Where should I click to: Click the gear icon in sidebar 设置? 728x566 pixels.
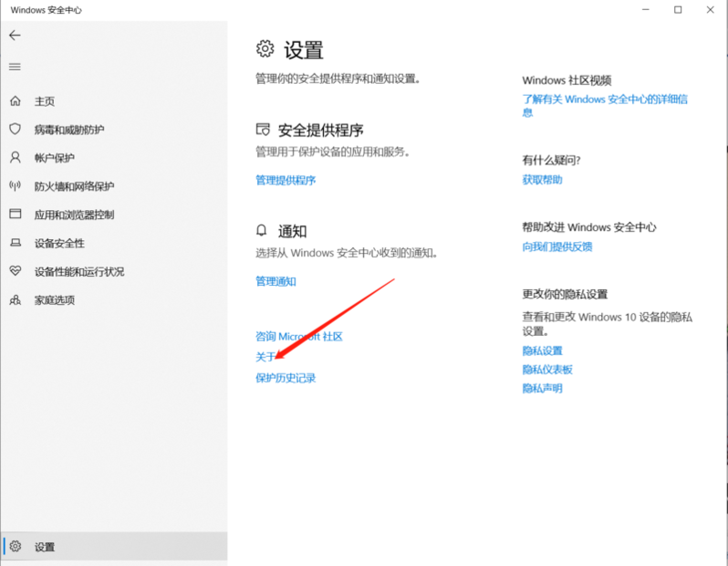click(16, 546)
